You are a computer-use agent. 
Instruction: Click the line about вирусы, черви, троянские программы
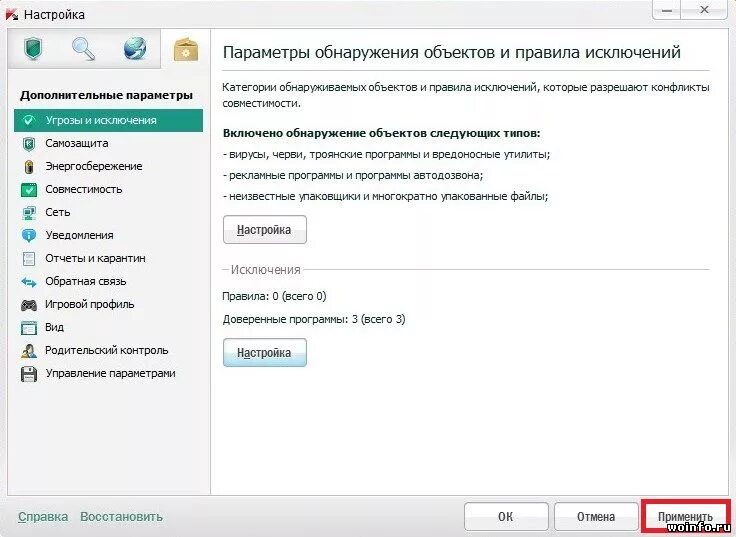point(386,154)
